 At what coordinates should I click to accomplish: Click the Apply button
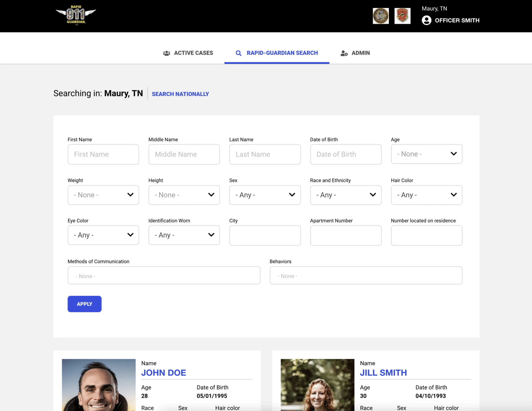pos(84,304)
